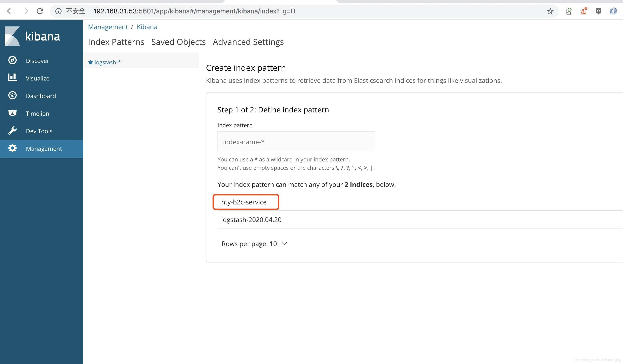623x364 pixels.
Task: Click the Create index pattern heading
Action: [x=246, y=68]
